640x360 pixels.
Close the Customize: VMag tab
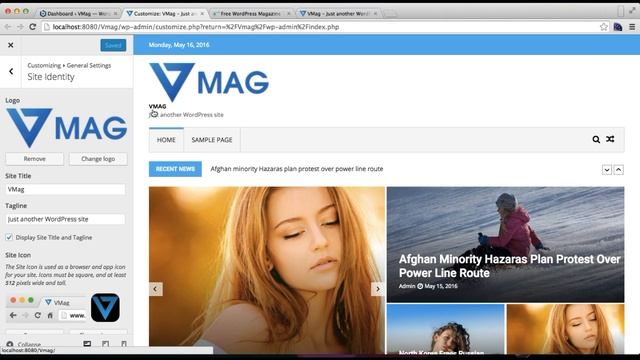coord(202,13)
